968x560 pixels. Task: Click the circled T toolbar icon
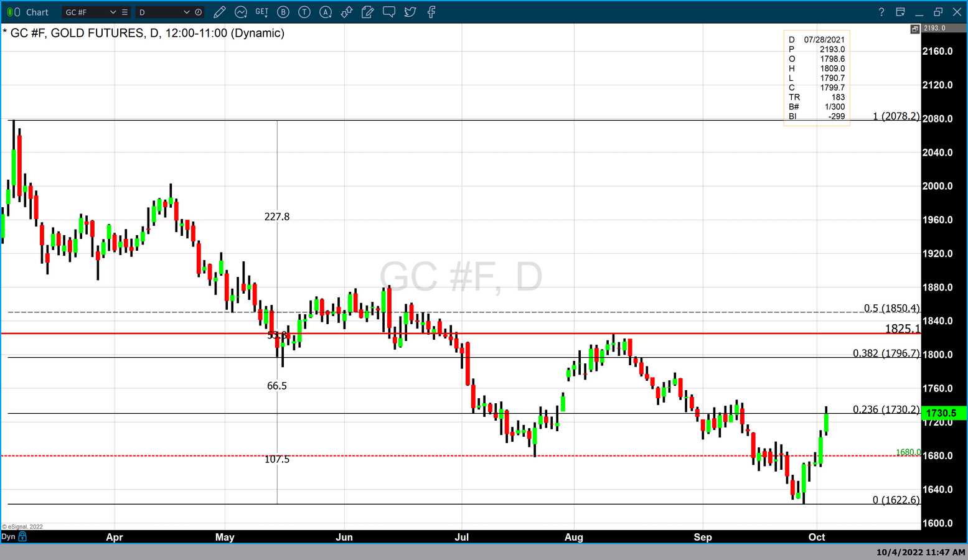[x=304, y=12]
